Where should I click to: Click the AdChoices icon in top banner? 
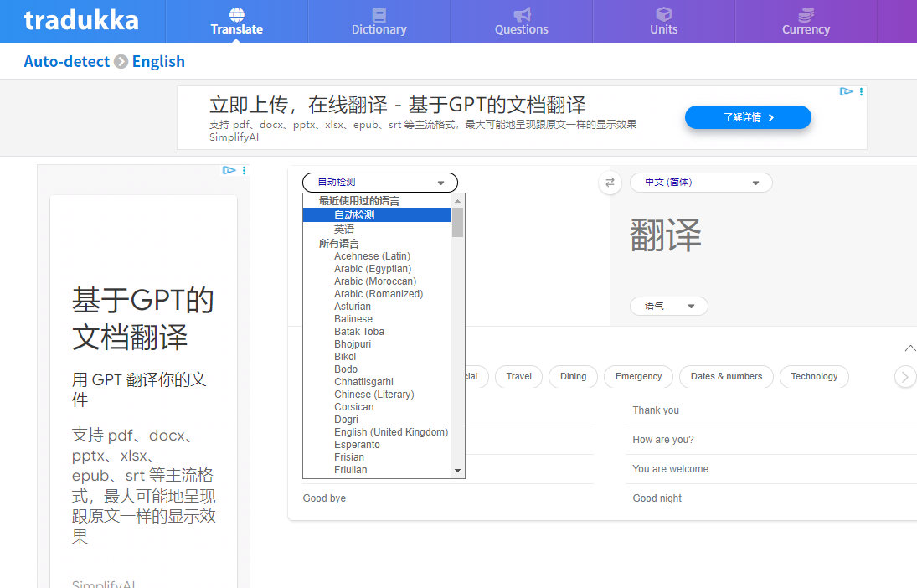click(x=847, y=91)
